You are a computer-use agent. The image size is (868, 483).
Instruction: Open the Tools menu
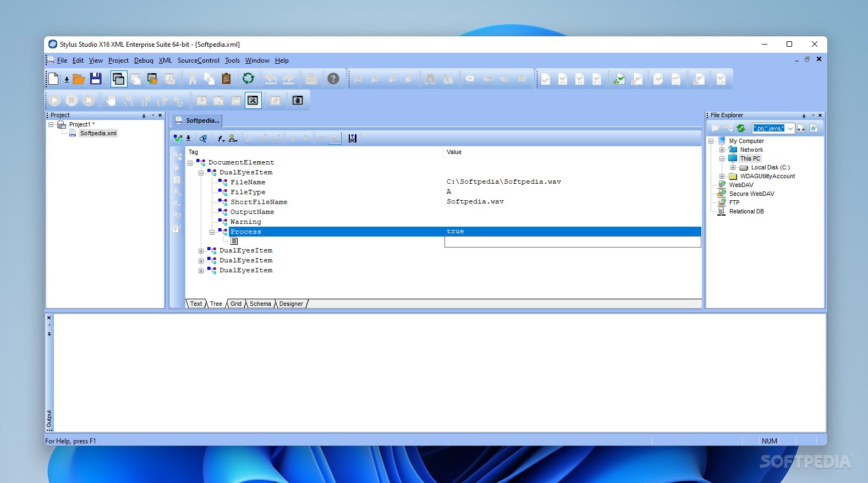pos(232,61)
